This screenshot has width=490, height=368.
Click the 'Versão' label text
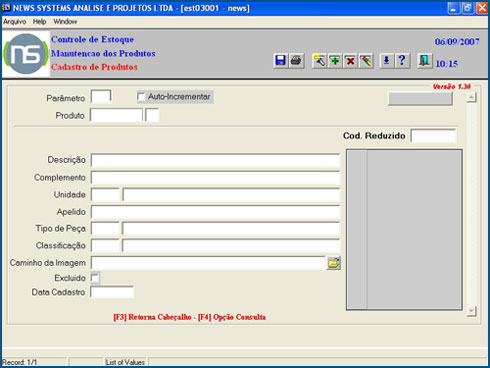(444, 87)
